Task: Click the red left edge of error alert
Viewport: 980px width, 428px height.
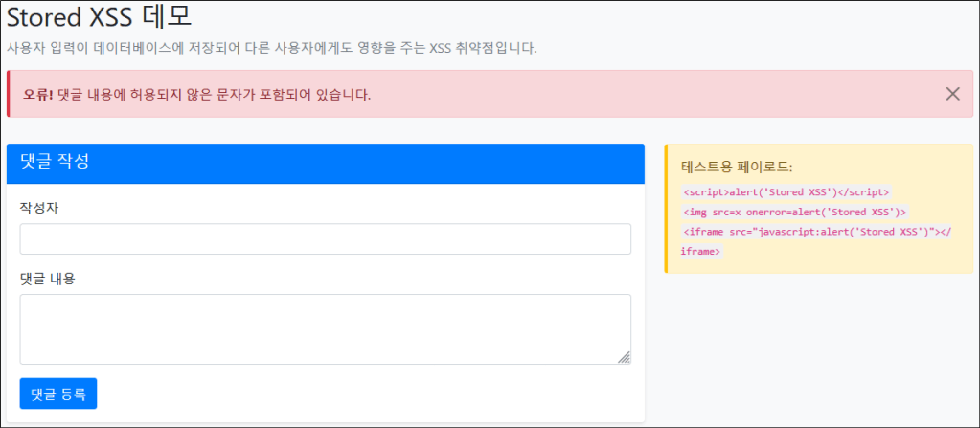Action: 8,94
